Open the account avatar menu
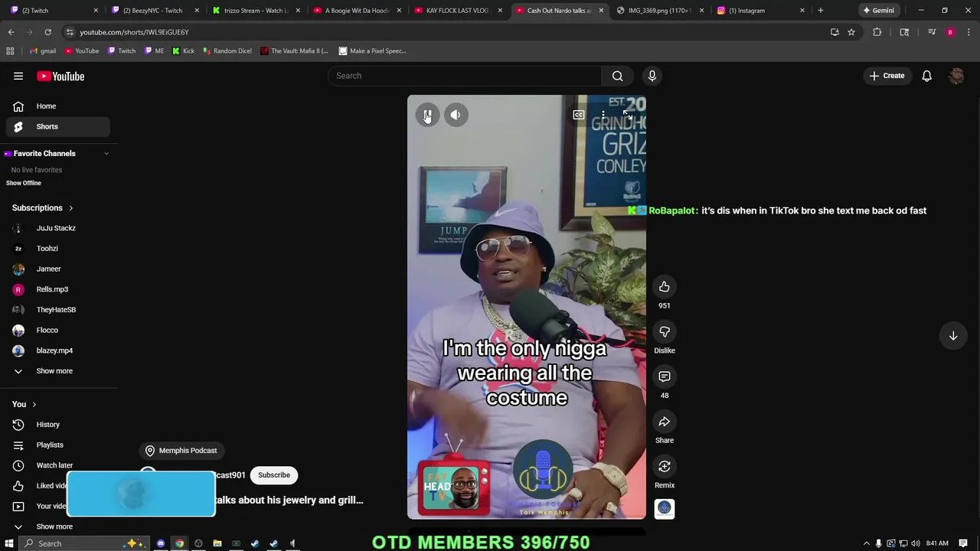This screenshot has height=551, width=980. click(x=956, y=76)
